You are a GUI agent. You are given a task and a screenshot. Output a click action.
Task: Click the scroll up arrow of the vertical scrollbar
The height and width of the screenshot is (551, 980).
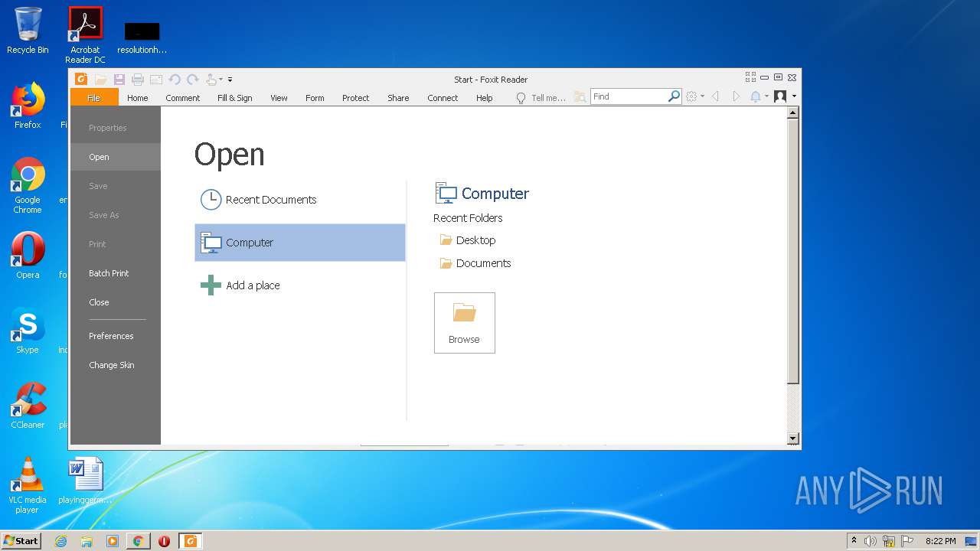click(793, 113)
